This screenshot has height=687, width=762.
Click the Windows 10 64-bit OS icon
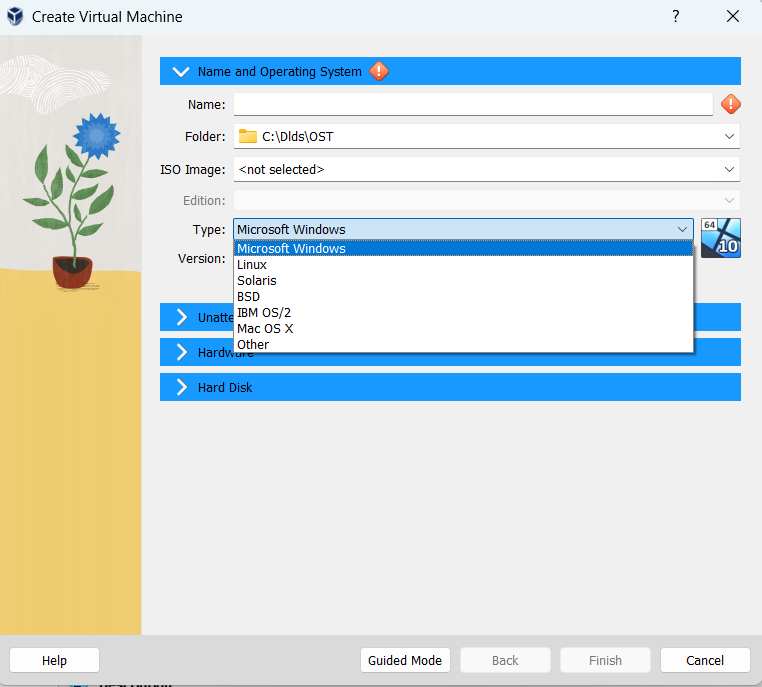(x=721, y=238)
